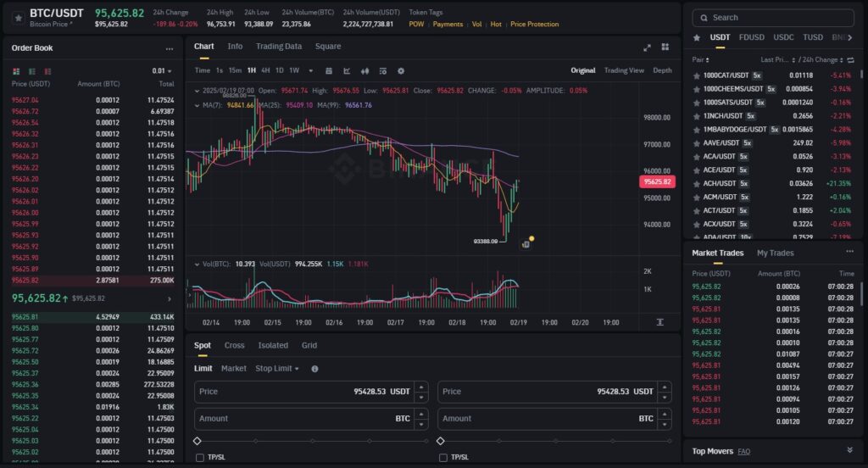
Task: Swap the price/change column display icon
Action: [851, 60]
